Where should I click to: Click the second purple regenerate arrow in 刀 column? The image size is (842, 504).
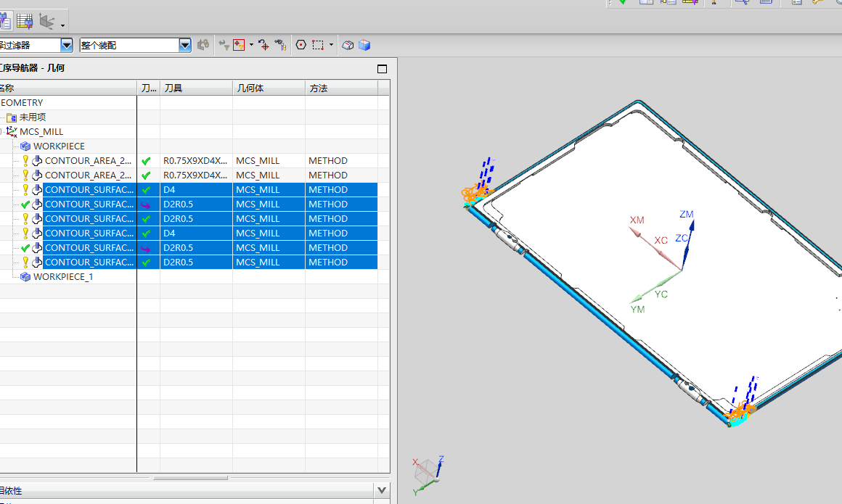coord(145,248)
